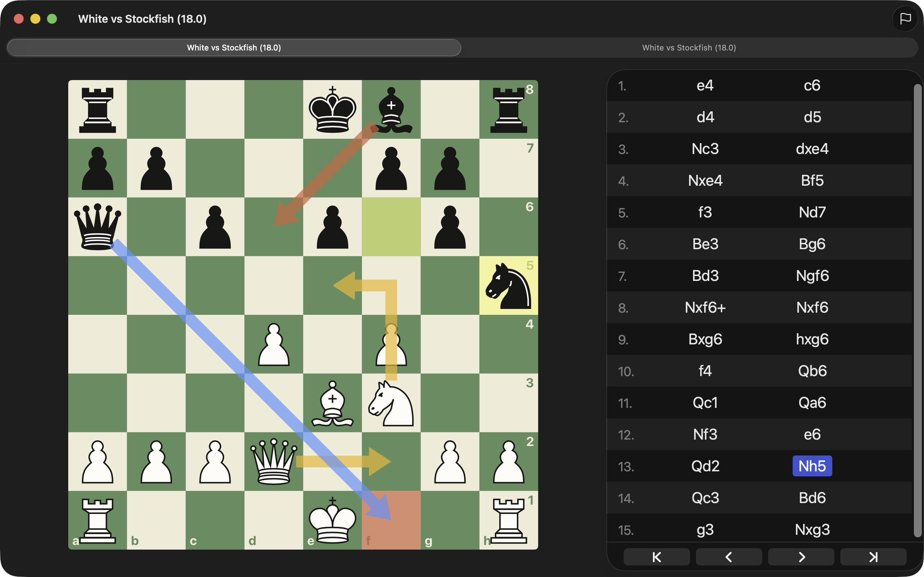Jump to move 14 Qc3
924x577 pixels.
705,498
